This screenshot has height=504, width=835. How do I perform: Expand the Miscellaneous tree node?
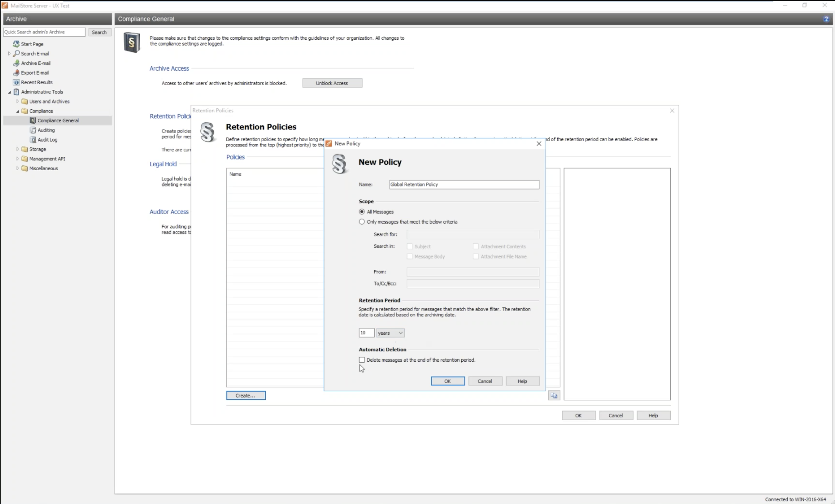click(x=18, y=168)
